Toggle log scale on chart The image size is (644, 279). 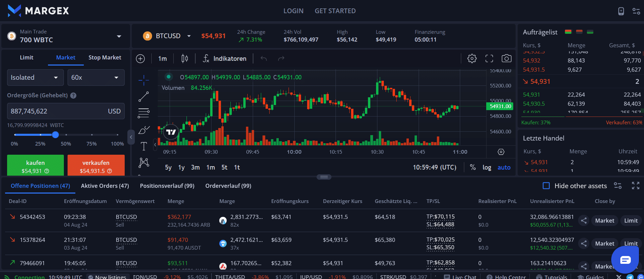point(487,168)
